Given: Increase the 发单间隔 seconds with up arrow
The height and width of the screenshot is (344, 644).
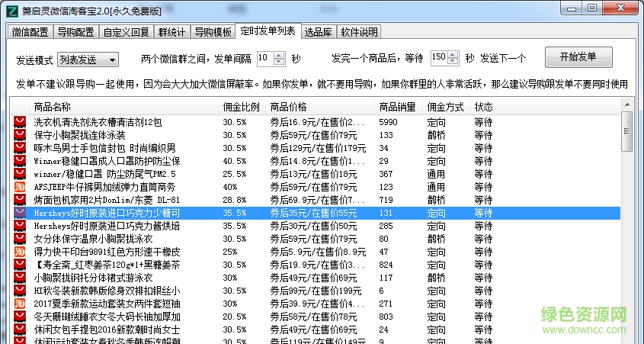Looking at the screenshot, I should (279, 55).
